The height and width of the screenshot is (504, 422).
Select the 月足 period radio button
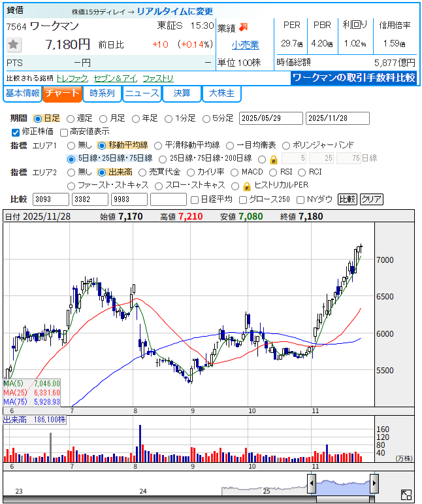point(103,119)
